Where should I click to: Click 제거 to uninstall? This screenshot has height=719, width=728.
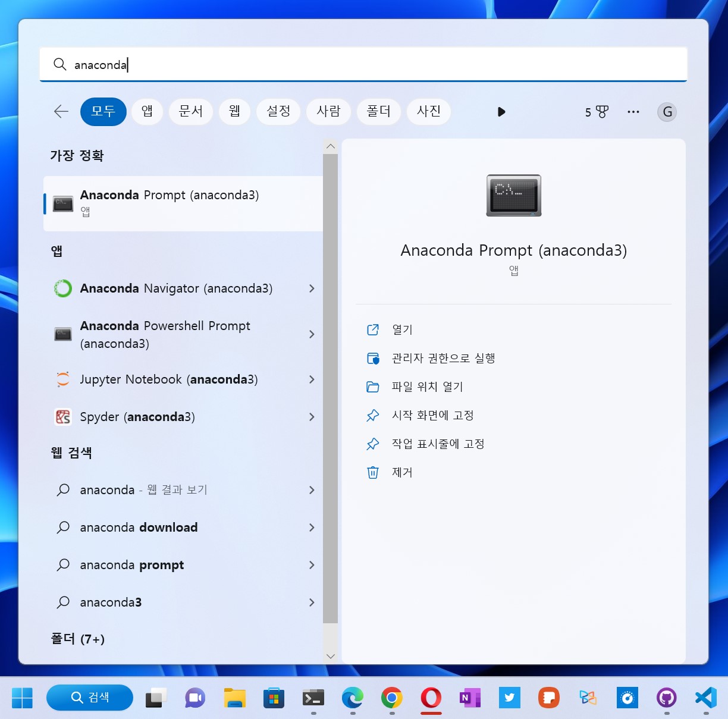(402, 472)
